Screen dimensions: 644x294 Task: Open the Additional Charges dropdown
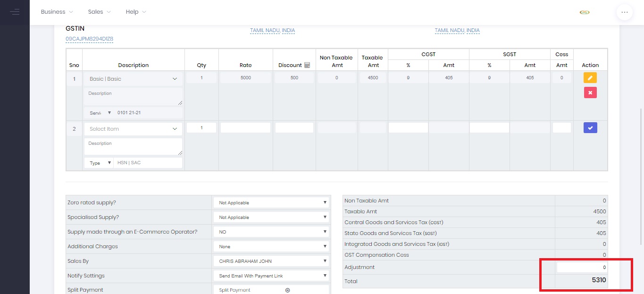point(271,246)
